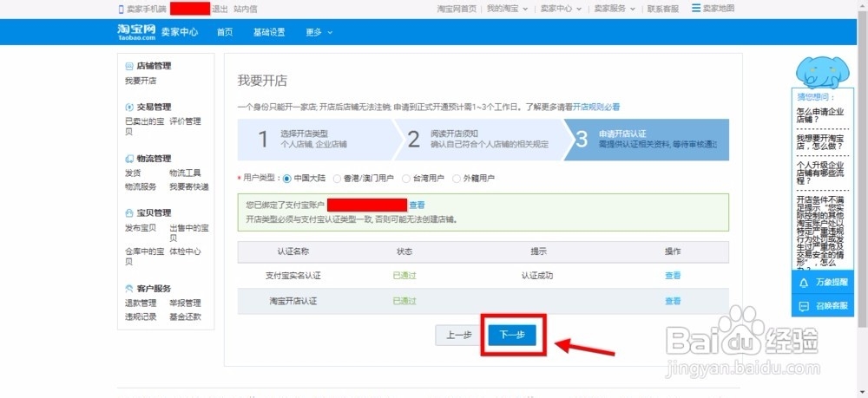Click 查看 next to Alipay account
The image size is (868, 398).
point(417,206)
